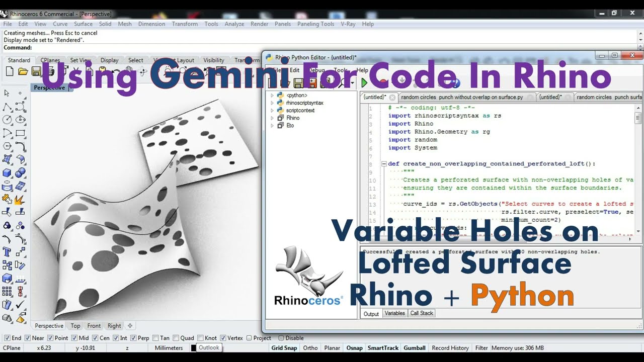Click the black check mark icon in sidebar
This screenshot has height=362, width=644.
click(20, 305)
